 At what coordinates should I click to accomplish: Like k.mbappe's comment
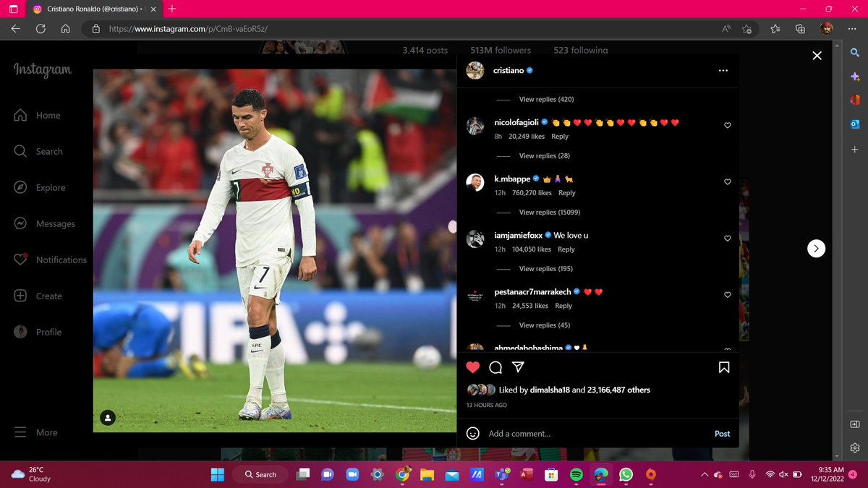728,181
